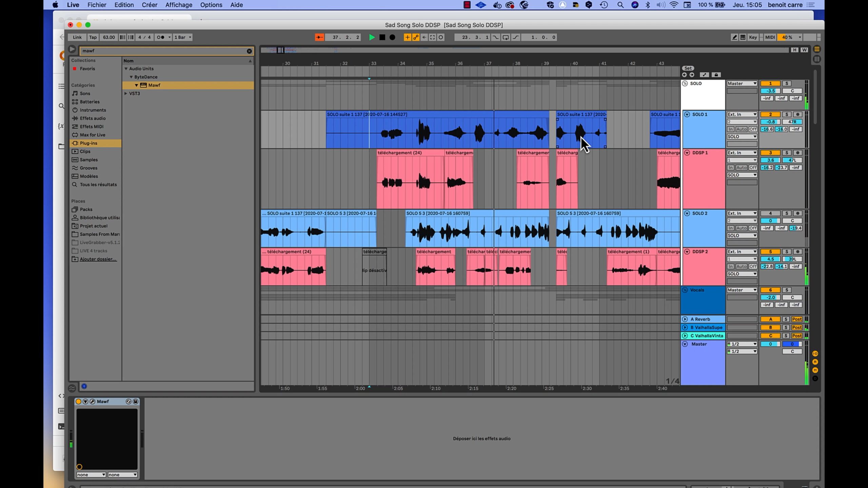Select the Sons category
This screenshot has height=488, width=868.
click(85, 94)
